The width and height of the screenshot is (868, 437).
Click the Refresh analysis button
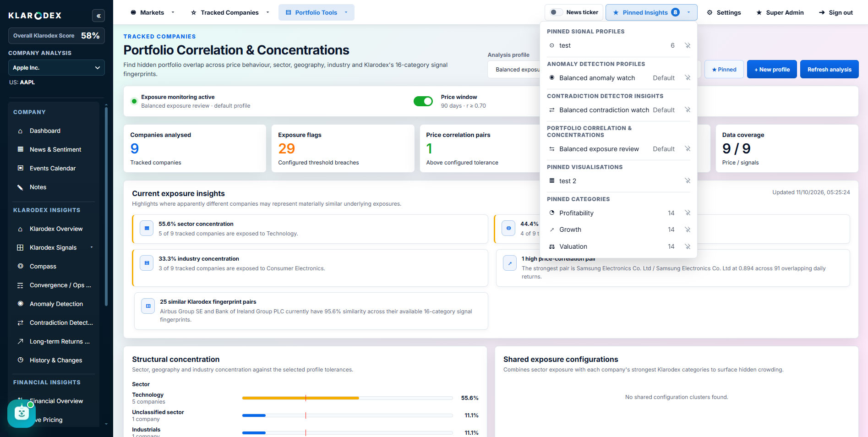pyautogui.click(x=829, y=70)
